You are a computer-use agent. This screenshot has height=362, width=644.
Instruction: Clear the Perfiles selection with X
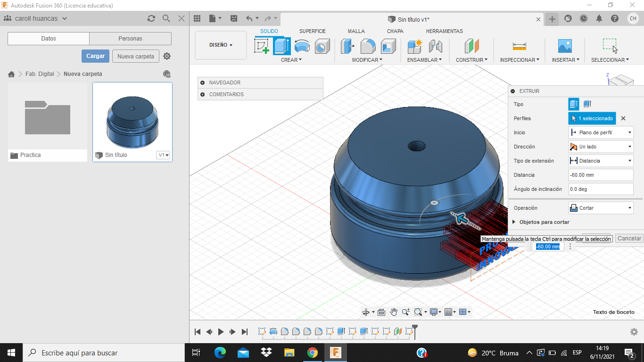pyautogui.click(x=623, y=118)
